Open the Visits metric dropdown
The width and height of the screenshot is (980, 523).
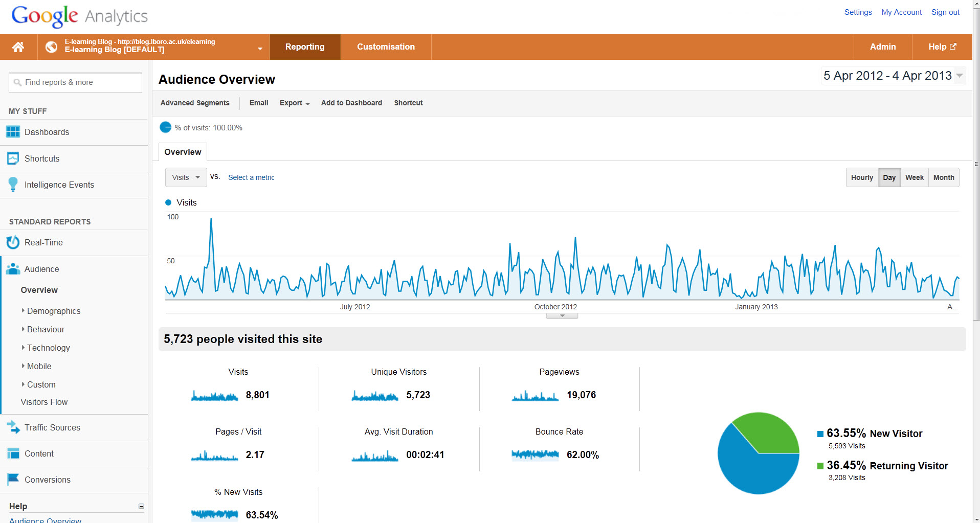186,177
